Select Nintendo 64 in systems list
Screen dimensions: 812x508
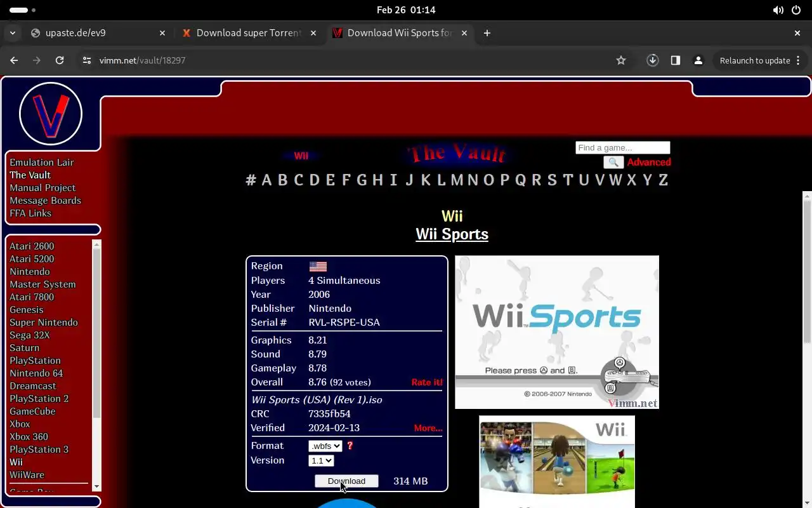[x=36, y=373]
